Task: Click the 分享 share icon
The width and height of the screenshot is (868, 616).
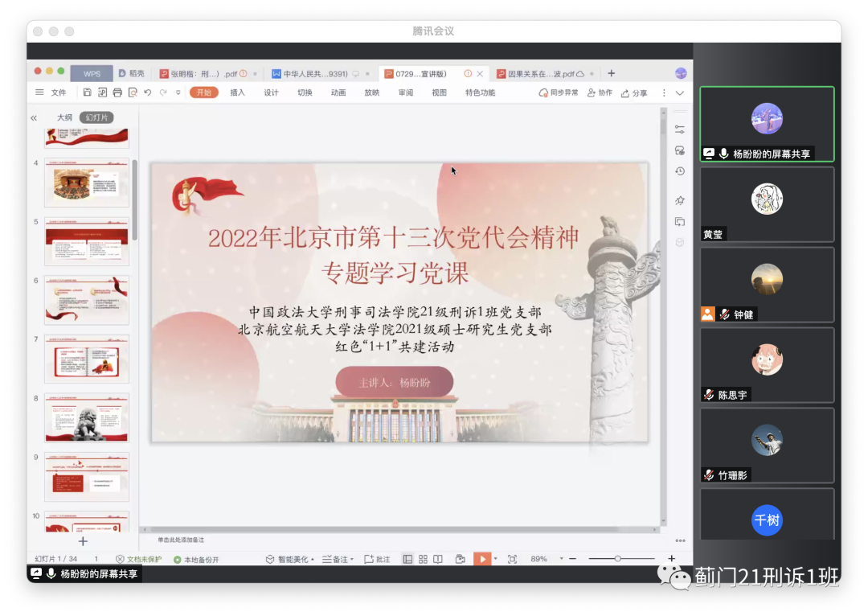Action: 625,93
